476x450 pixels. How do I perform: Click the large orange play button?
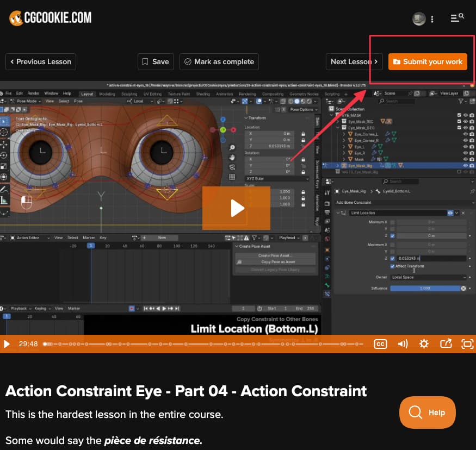coord(236,208)
